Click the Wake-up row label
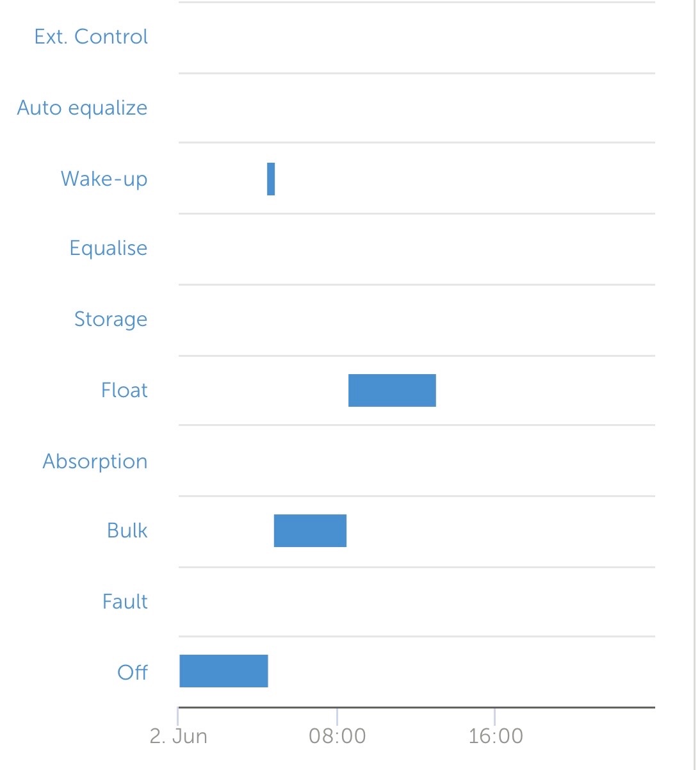Screen dimensions: 700x770 (104, 179)
